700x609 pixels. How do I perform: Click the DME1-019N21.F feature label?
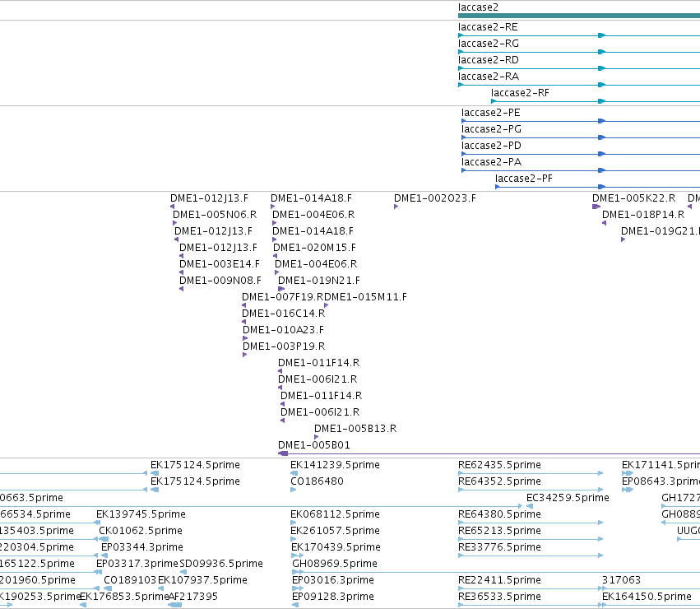pyautogui.click(x=319, y=281)
